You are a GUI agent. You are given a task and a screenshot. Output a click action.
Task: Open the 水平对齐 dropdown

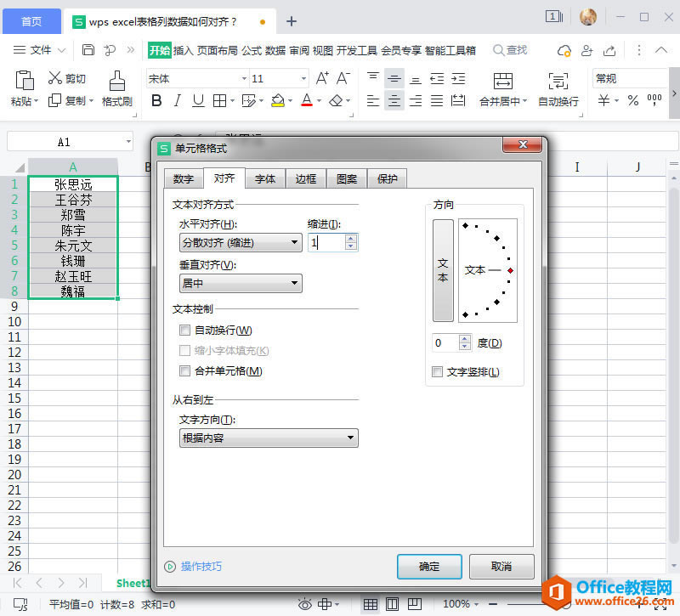pos(241,243)
